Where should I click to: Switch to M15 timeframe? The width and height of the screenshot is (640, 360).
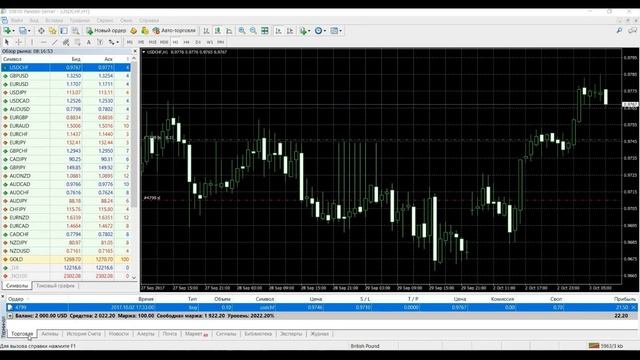pos(152,42)
